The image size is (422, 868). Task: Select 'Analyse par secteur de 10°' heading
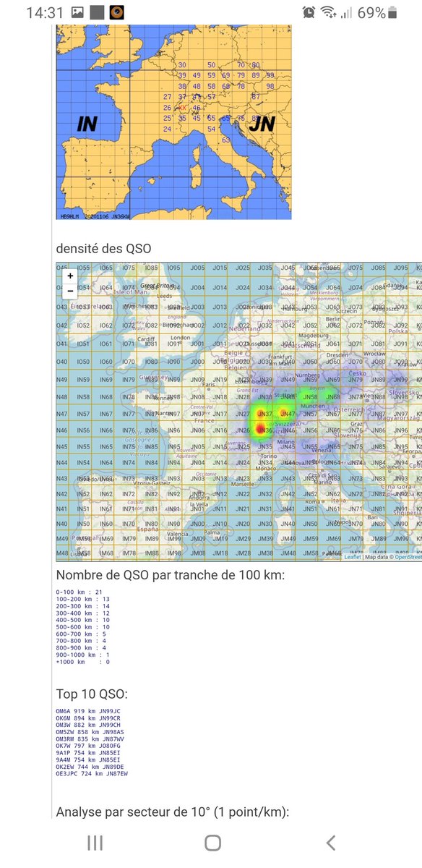tap(173, 812)
